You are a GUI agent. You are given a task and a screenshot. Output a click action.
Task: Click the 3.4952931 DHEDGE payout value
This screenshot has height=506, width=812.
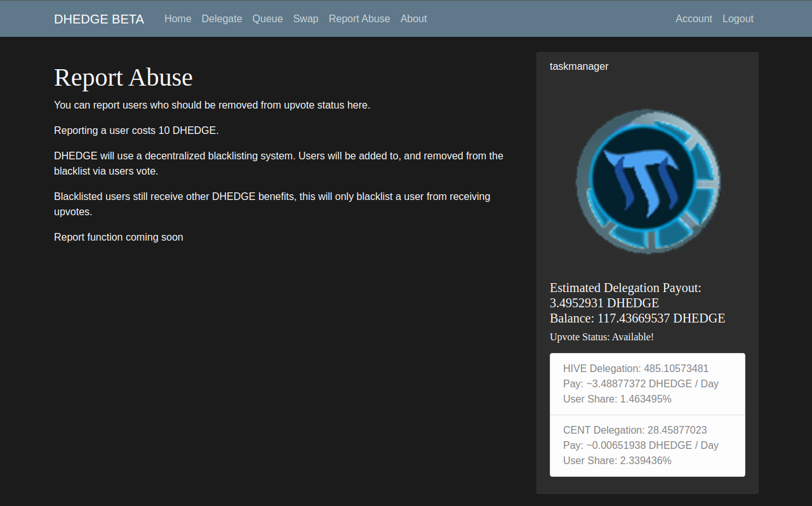604,303
